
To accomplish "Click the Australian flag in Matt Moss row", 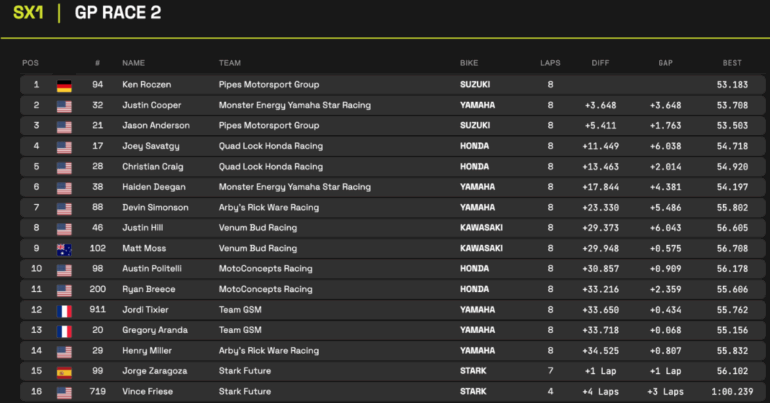I will 64,248.
